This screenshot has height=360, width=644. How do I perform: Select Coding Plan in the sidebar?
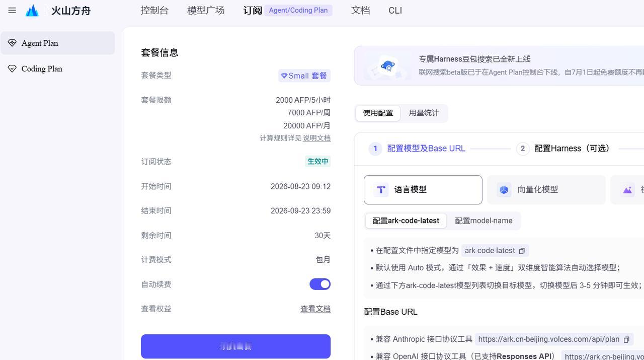[57, 68]
